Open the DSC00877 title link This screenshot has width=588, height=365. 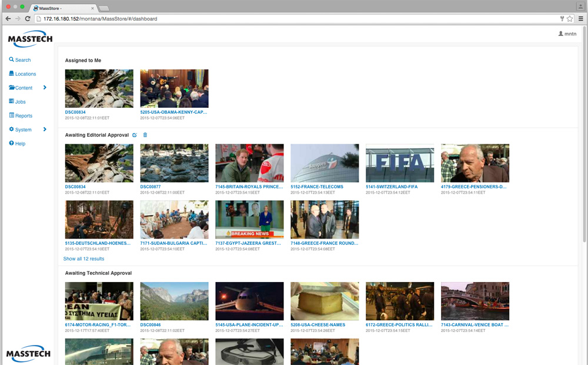pos(151,187)
